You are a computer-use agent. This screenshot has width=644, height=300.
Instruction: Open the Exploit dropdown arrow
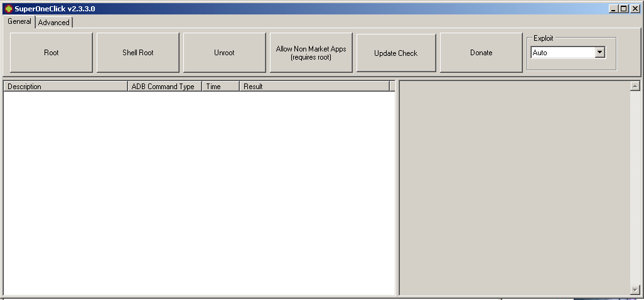click(x=599, y=53)
